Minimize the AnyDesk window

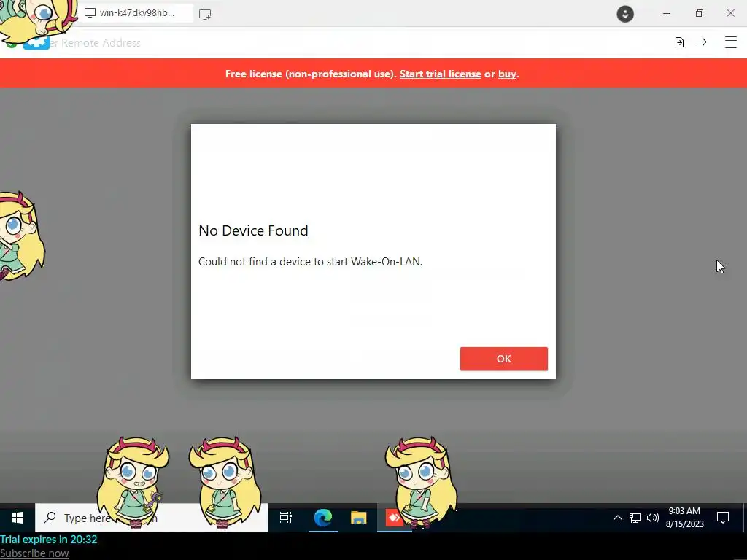[667, 13]
